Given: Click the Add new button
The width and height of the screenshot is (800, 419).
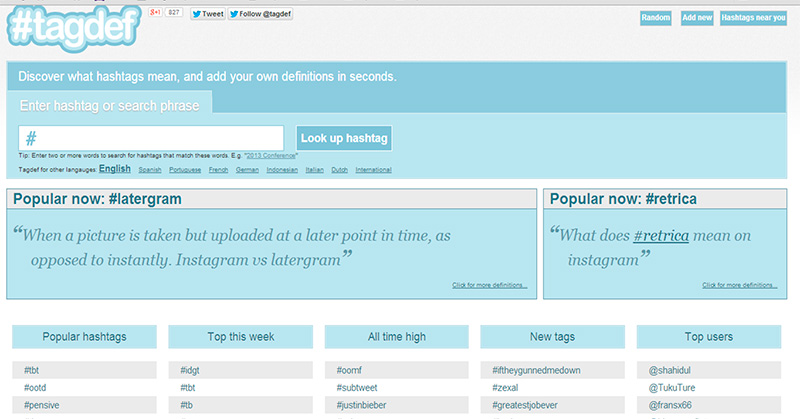Looking at the screenshot, I should coord(696,18).
